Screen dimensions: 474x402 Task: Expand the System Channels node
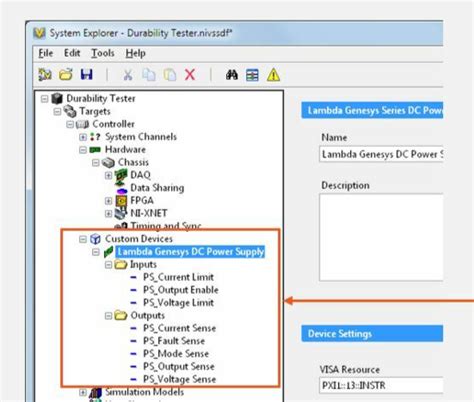83,137
